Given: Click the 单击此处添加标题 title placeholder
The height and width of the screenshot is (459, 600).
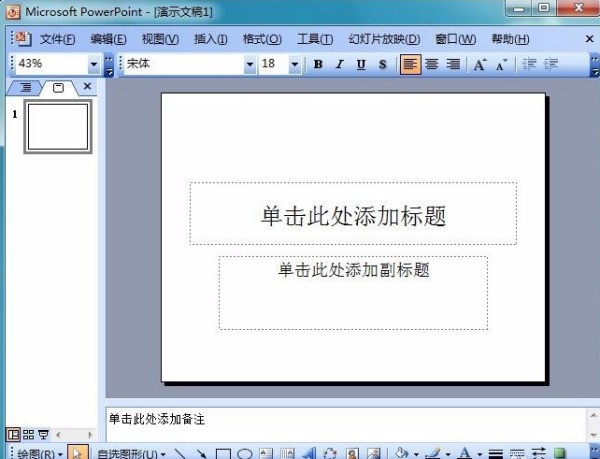Looking at the screenshot, I should (353, 213).
